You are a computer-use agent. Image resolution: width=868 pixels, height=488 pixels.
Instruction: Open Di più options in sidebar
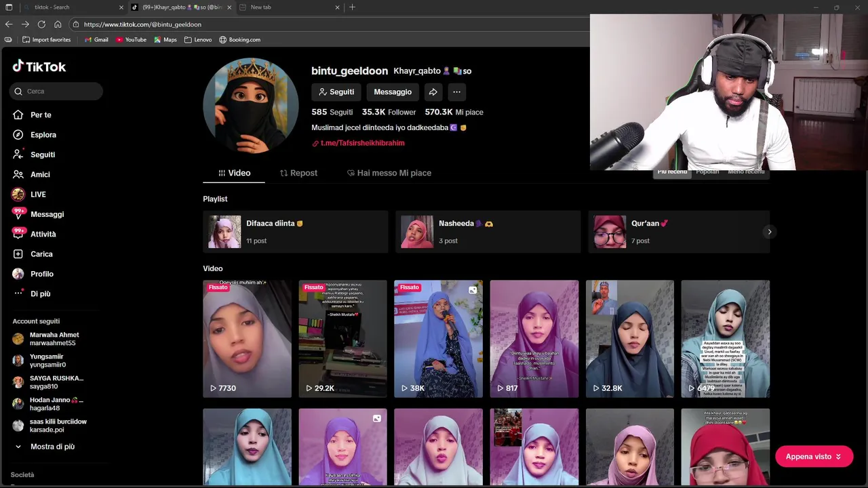coord(32,293)
